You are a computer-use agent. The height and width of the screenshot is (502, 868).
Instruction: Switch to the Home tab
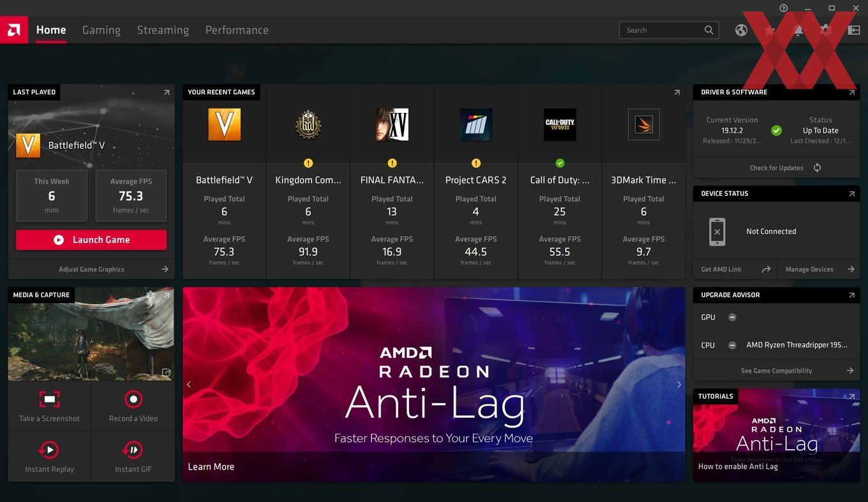[51, 30]
